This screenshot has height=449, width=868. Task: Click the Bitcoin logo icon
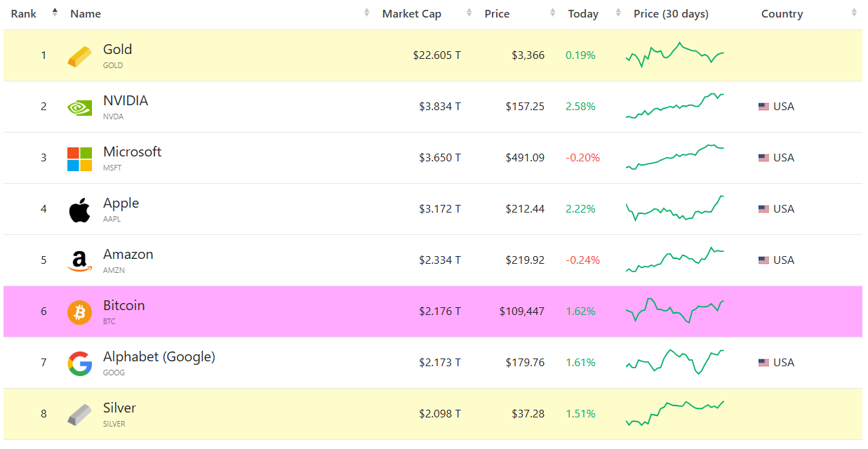coord(79,312)
